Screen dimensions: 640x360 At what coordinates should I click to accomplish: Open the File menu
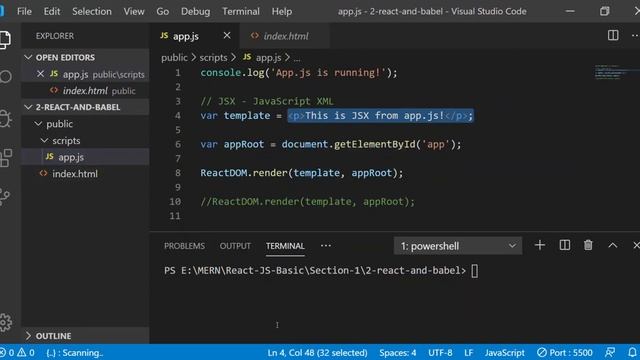[24, 11]
